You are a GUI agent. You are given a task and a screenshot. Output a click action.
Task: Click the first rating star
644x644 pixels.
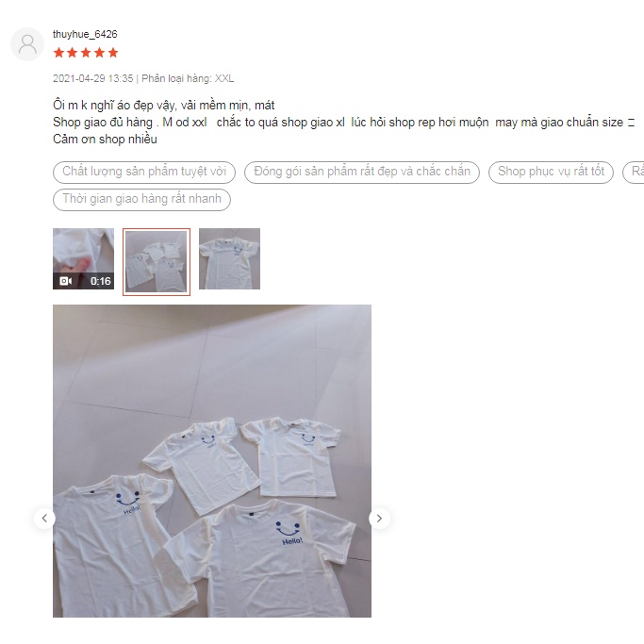(58, 53)
